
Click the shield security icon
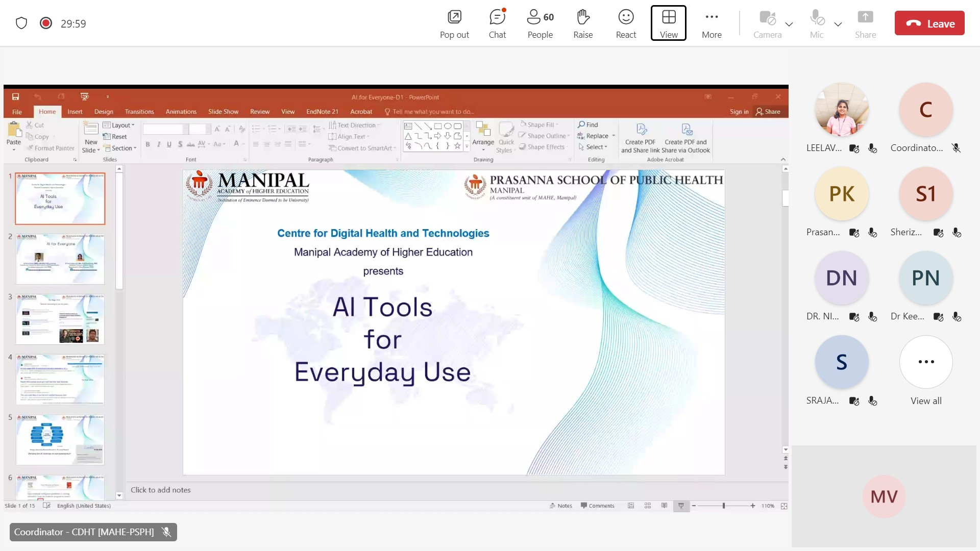pos(21,23)
